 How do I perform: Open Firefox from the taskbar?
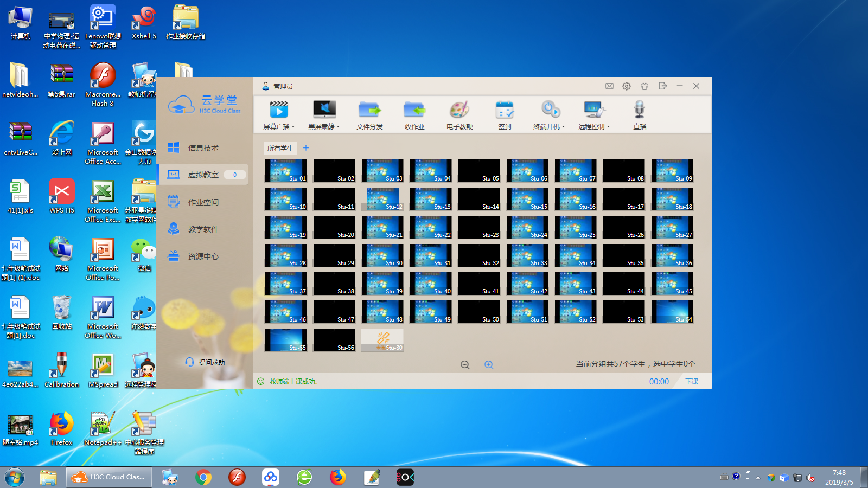[x=338, y=477]
